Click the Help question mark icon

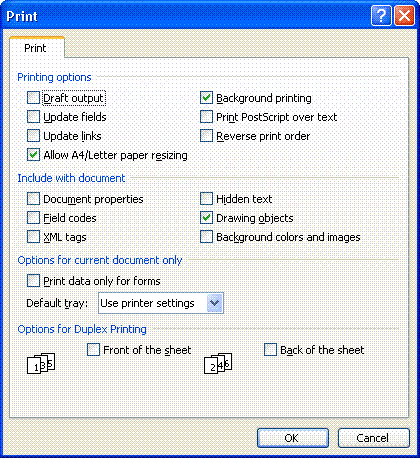tap(381, 16)
